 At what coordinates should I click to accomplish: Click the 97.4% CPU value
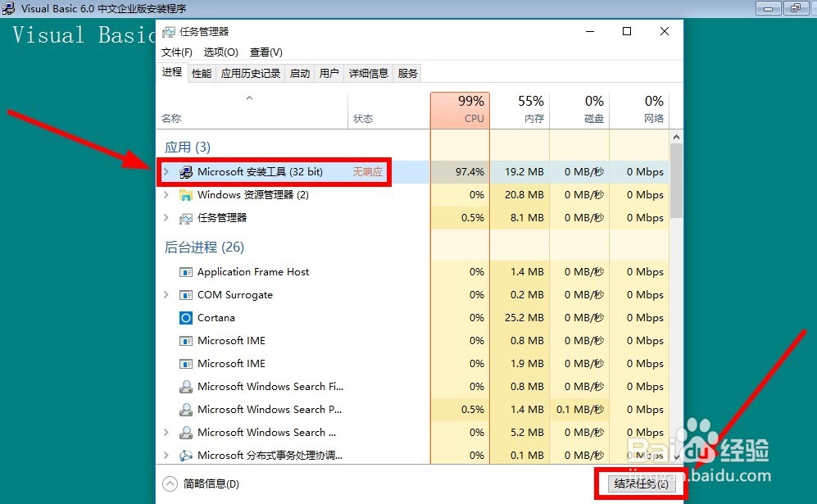tap(470, 172)
